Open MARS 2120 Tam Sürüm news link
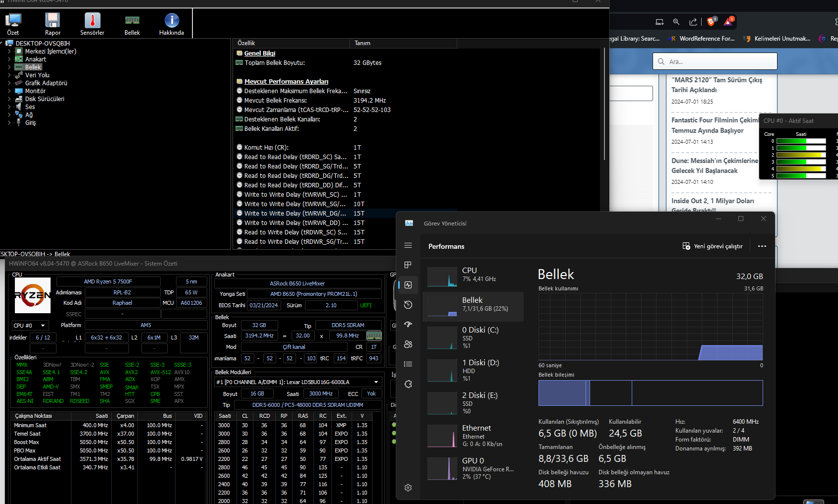The height and width of the screenshot is (504, 838). [717, 85]
